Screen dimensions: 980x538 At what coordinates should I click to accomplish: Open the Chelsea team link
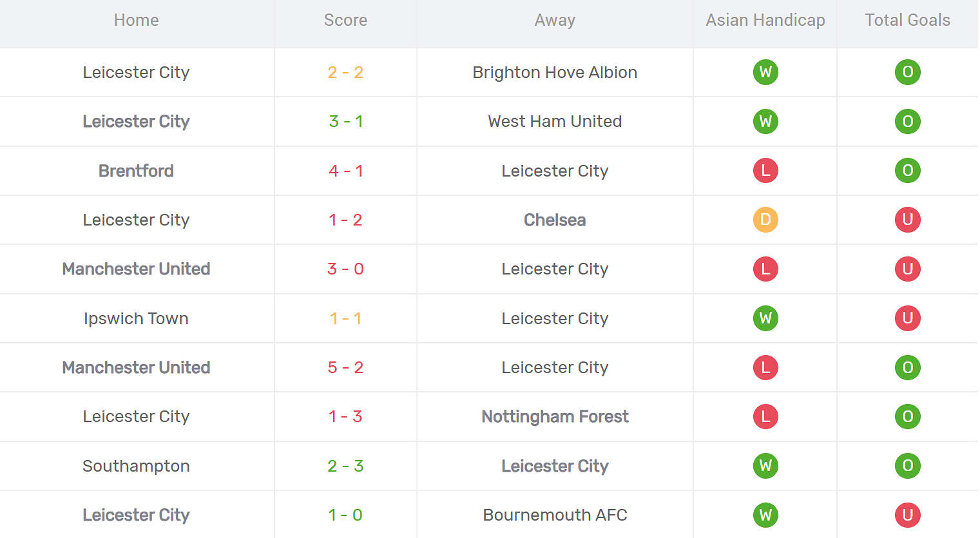[x=555, y=220]
